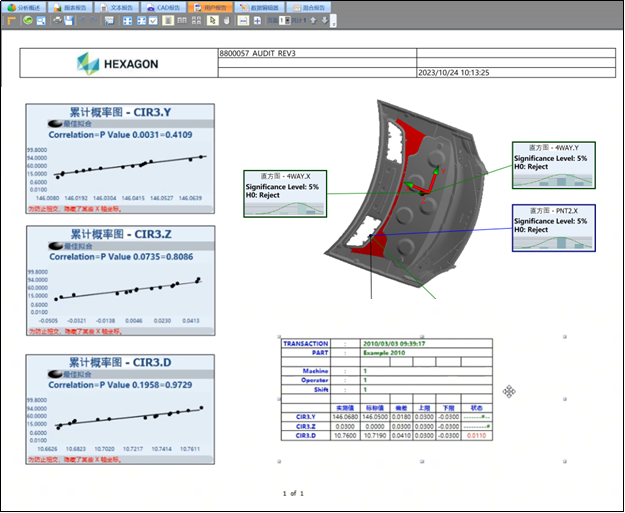Select two-page view icon
Screen dimensions: 625x513
tap(182, 20)
